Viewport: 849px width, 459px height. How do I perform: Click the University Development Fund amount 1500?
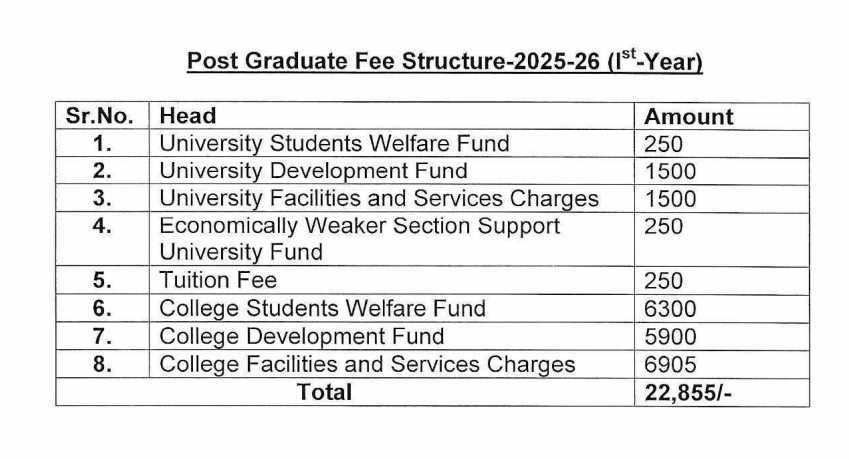tap(670, 171)
